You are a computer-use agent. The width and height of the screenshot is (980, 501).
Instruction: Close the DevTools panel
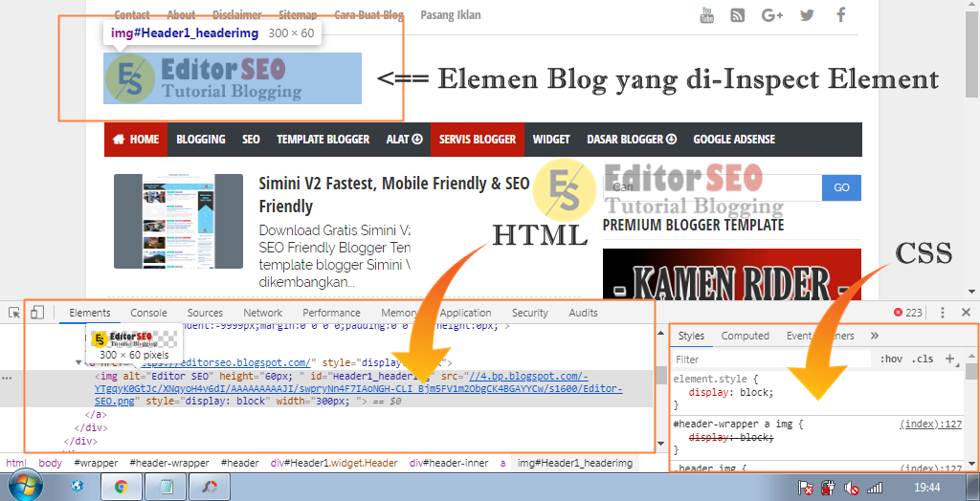click(x=966, y=313)
